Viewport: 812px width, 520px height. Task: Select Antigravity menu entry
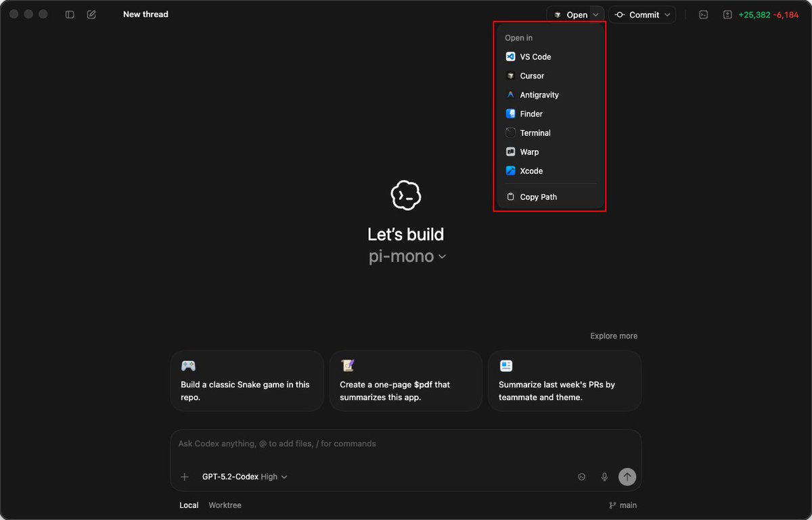pyautogui.click(x=550, y=95)
